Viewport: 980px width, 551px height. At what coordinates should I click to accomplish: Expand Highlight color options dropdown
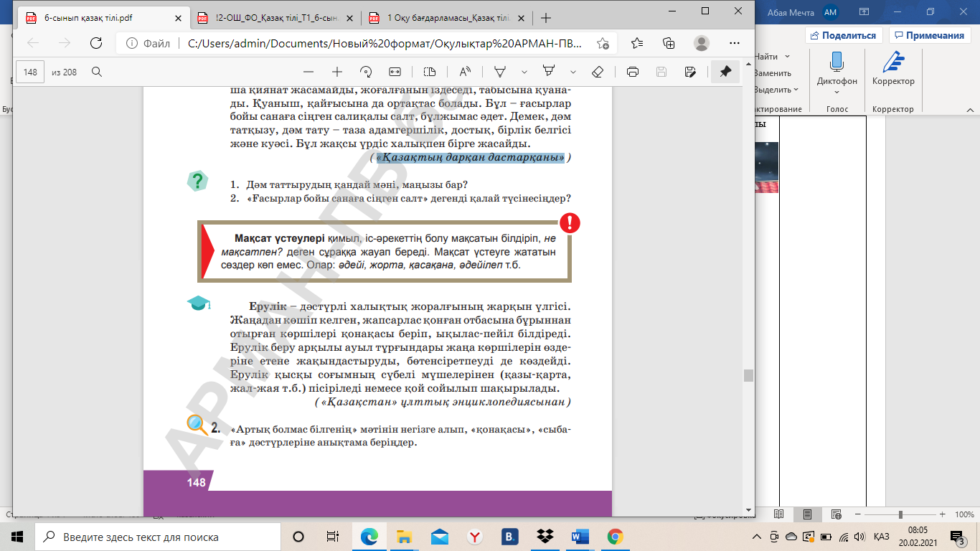tap(573, 72)
